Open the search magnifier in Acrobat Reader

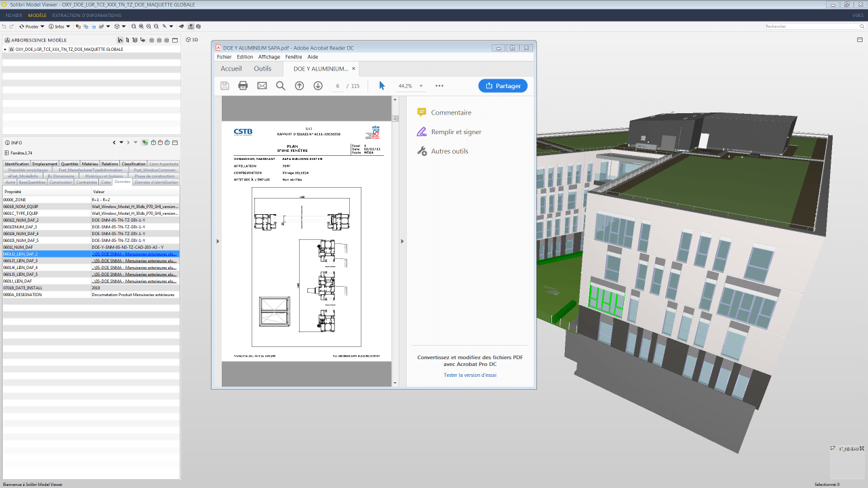[x=281, y=86]
